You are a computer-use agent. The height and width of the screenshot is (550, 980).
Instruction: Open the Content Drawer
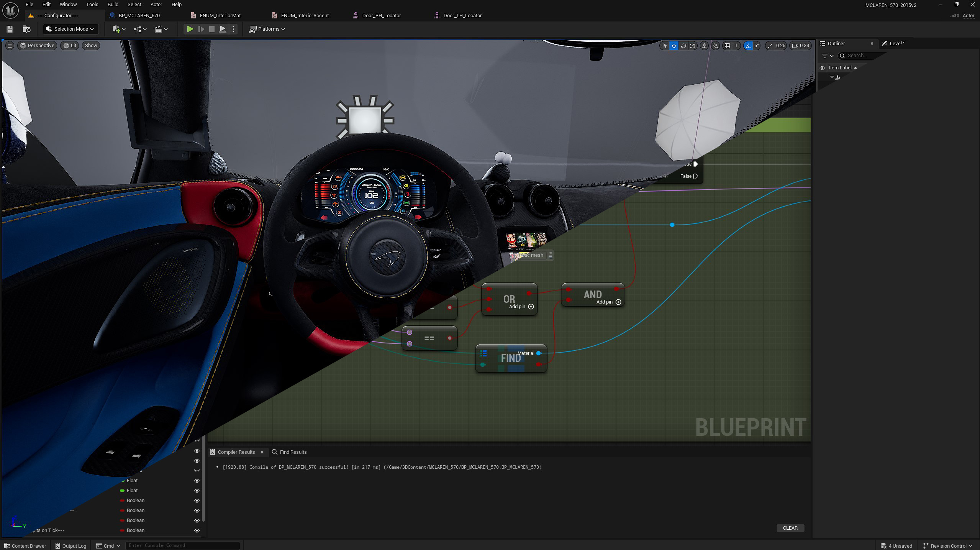point(25,546)
